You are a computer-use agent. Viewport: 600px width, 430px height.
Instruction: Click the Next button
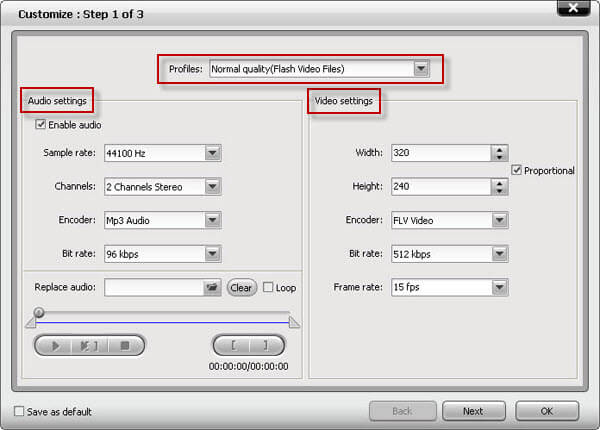point(474,411)
